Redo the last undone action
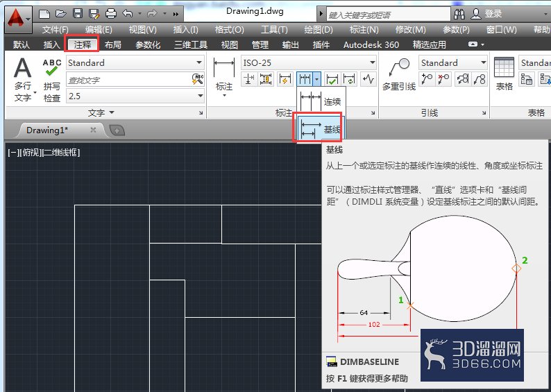This screenshot has width=551, height=392. pos(152,14)
